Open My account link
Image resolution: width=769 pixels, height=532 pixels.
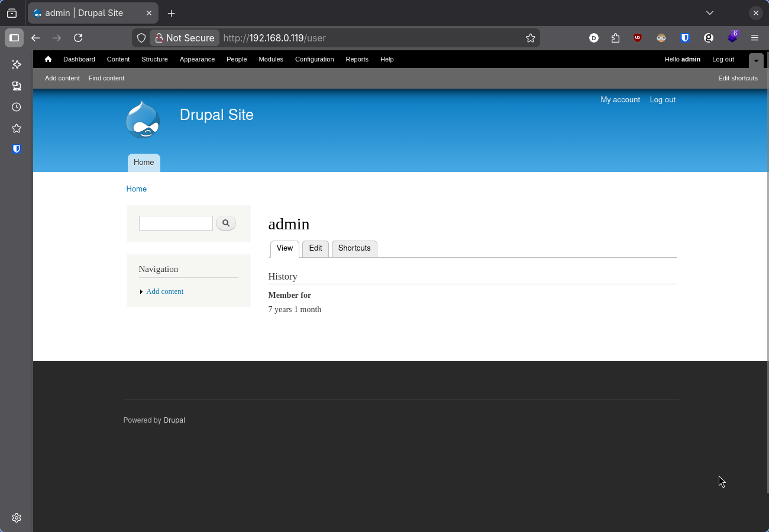click(x=620, y=99)
